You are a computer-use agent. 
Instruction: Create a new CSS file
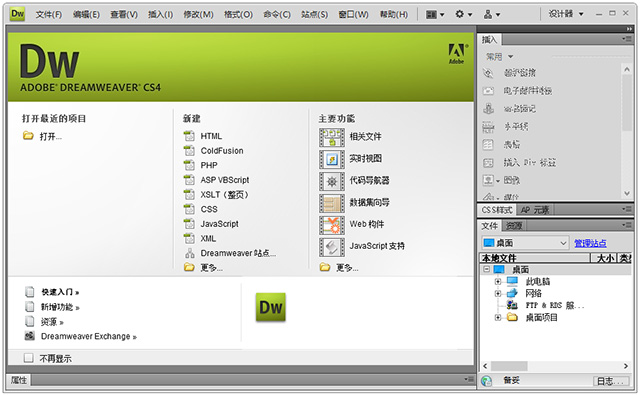click(209, 209)
